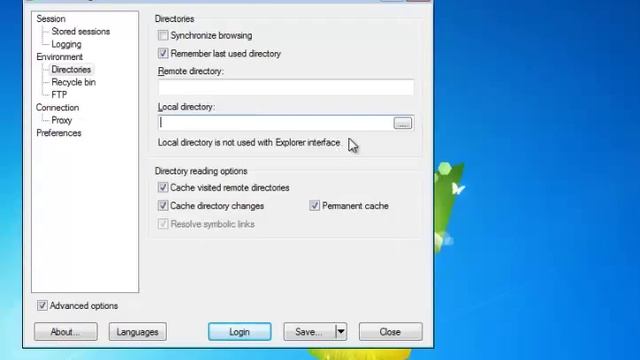Open Recycle bin settings page

pos(73,82)
